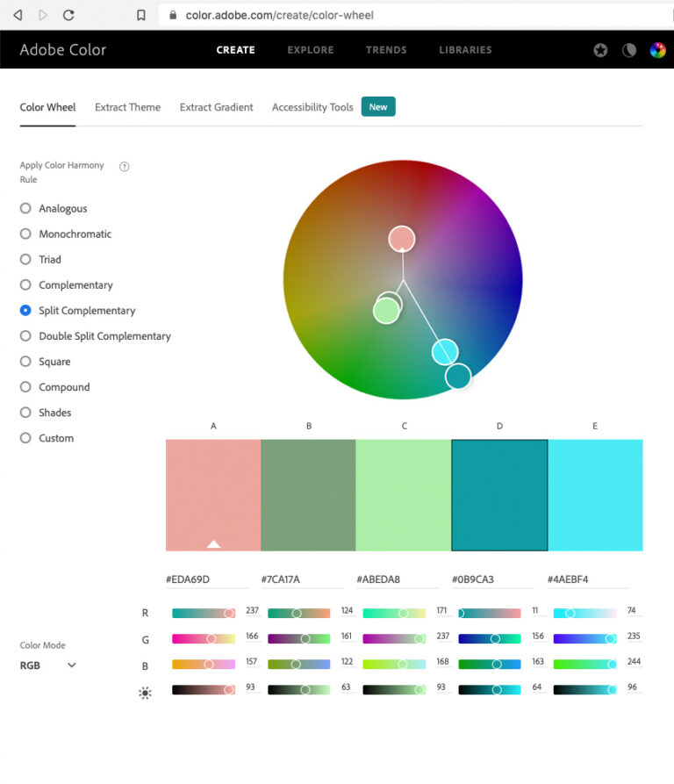Reload the page with refresh icon
The height and width of the screenshot is (784, 674).
coord(68,15)
